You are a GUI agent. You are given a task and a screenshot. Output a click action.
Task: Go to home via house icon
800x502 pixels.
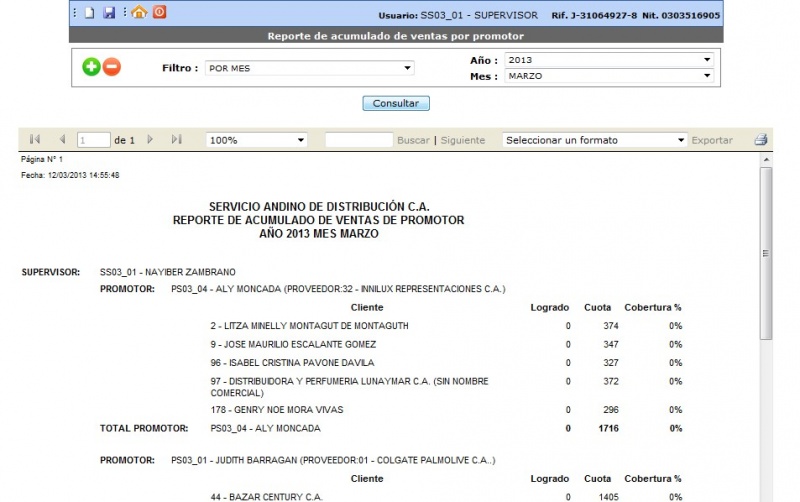139,12
